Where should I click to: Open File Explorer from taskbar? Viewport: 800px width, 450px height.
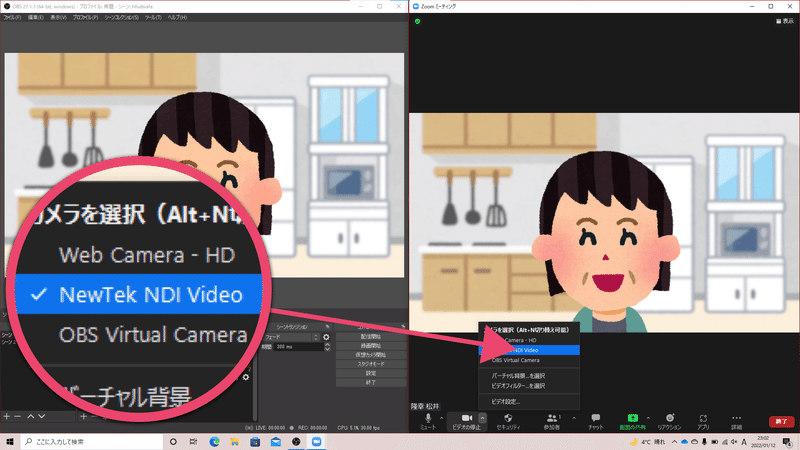click(x=235, y=442)
